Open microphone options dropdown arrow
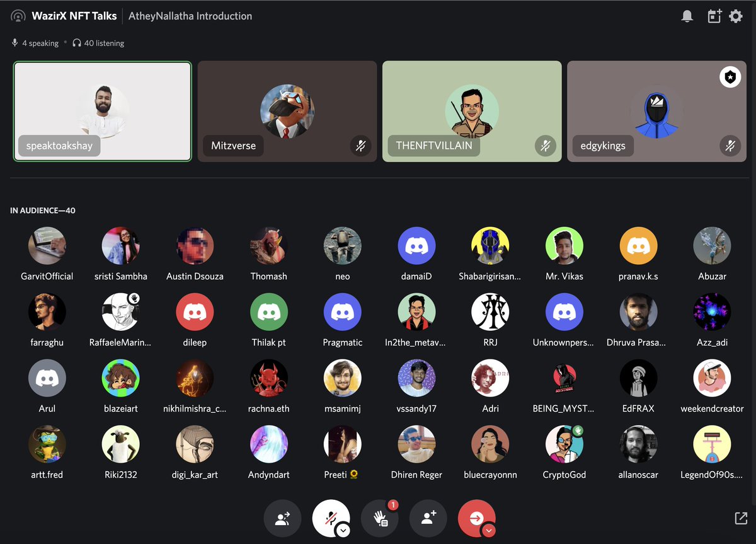 pyautogui.click(x=343, y=530)
